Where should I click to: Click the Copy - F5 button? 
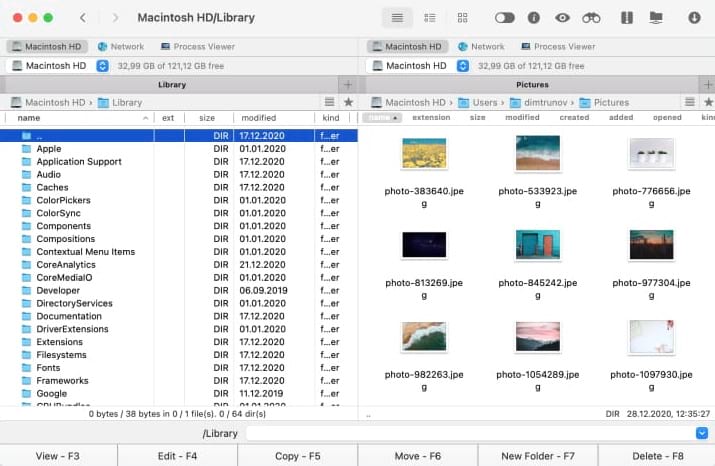(x=297, y=456)
